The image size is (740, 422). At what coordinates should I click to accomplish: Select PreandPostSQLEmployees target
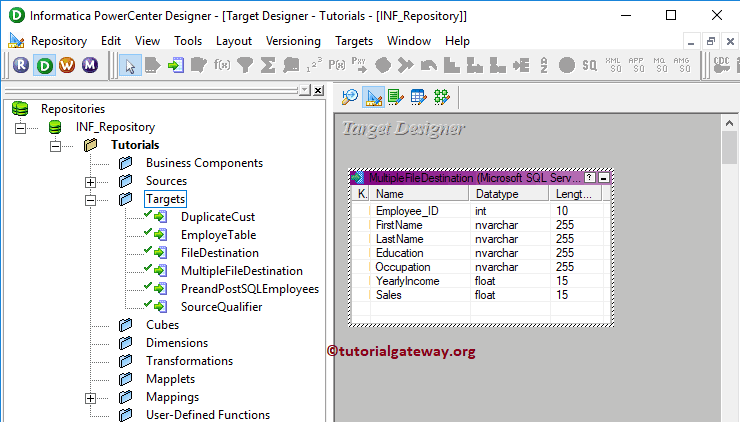(x=250, y=289)
